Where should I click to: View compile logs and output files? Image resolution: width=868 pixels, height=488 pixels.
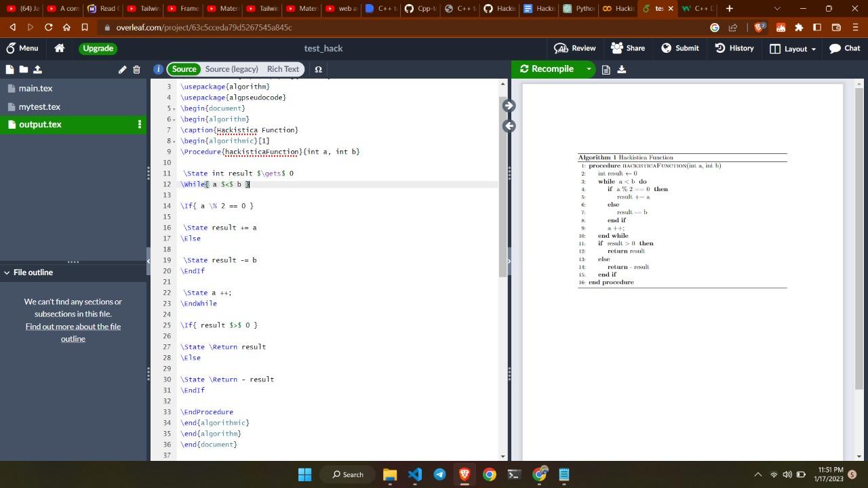pyautogui.click(x=606, y=69)
